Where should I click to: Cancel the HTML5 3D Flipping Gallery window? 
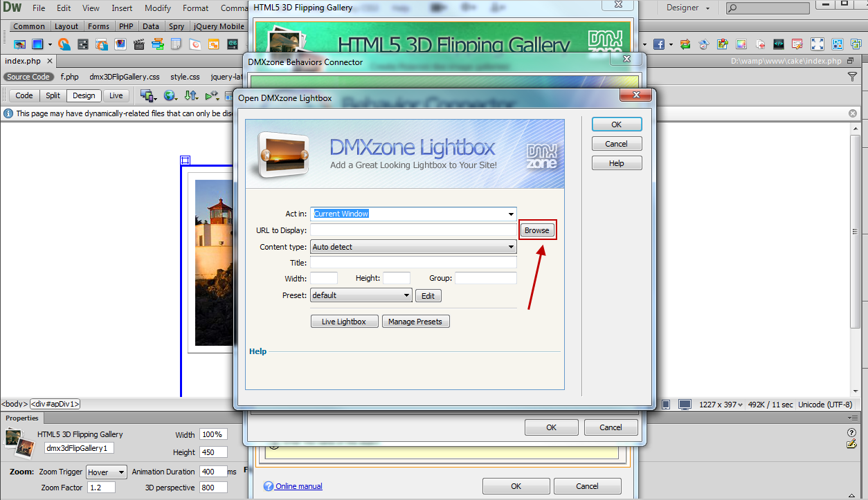point(587,486)
